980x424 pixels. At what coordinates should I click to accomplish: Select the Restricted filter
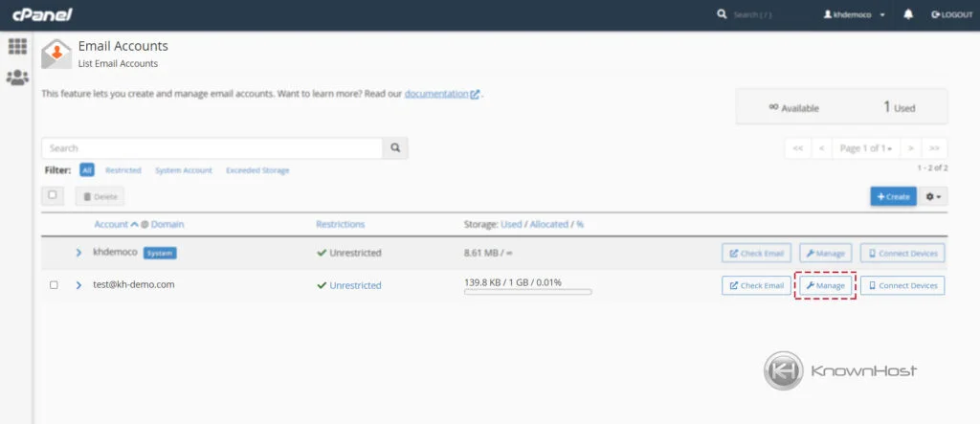point(123,170)
